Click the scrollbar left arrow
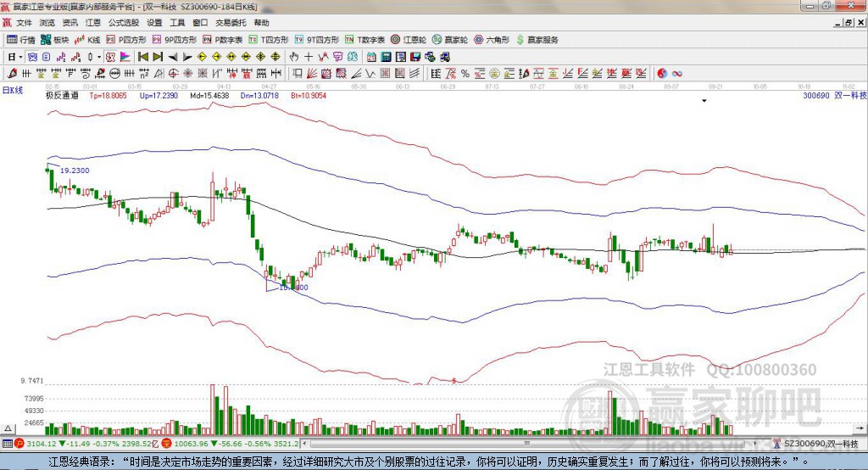The width and height of the screenshot is (868, 470). click(304, 444)
